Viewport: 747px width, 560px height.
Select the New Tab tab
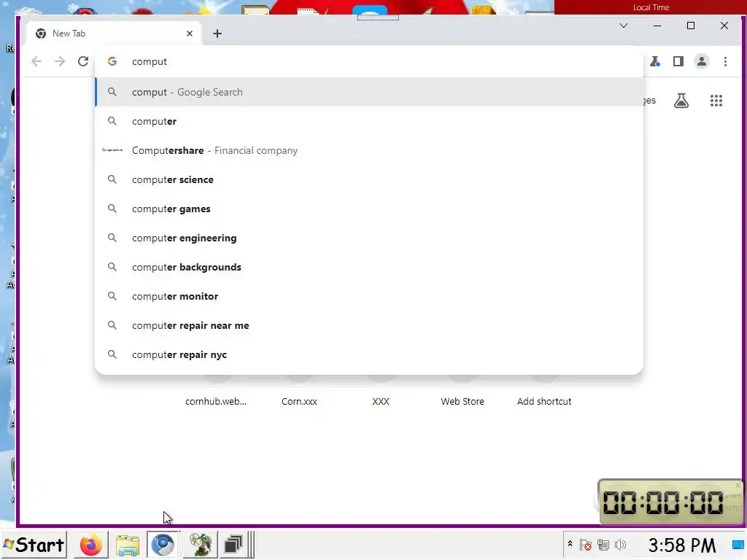click(114, 34)
